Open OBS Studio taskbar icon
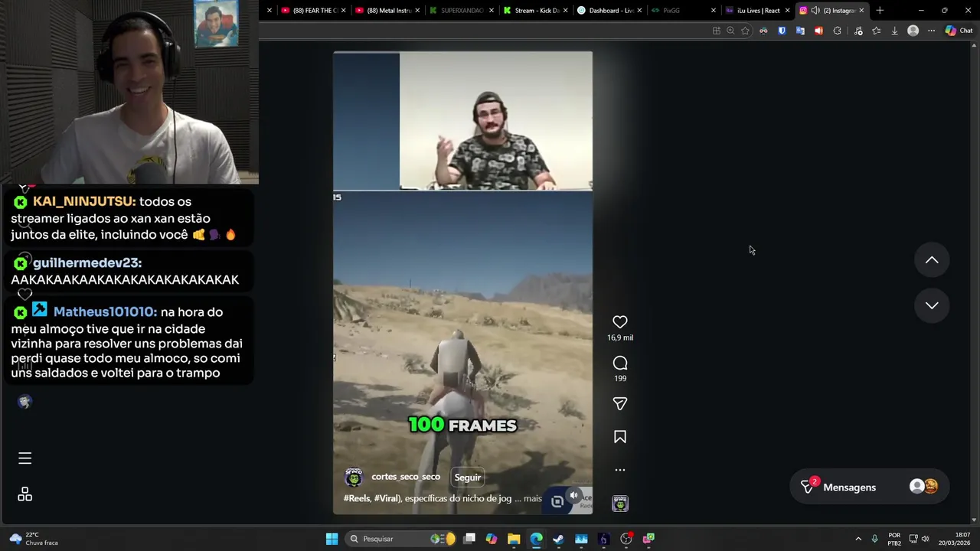The width and height of the screenshot is (980, 551). coord(626,539)
